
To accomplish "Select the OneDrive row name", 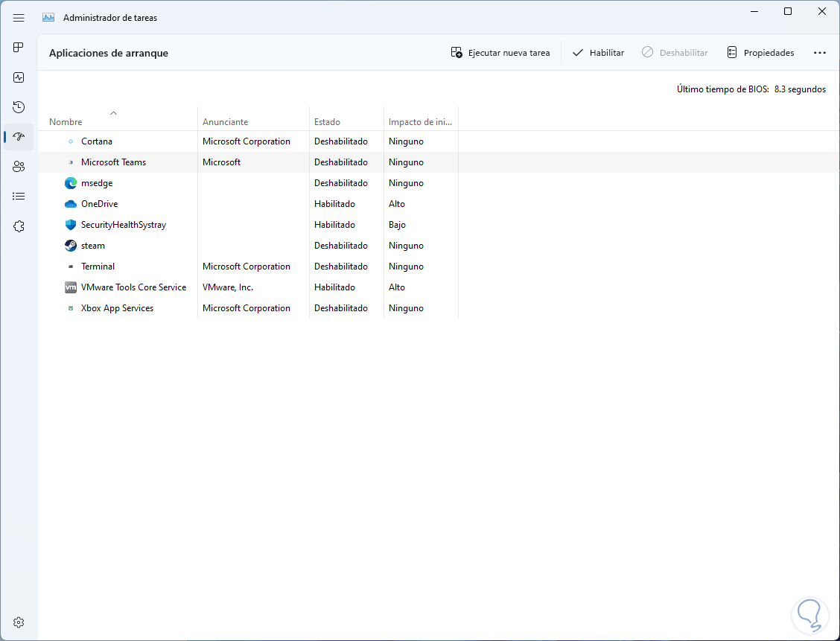I will pyautogui.click(x=99, y=204).
